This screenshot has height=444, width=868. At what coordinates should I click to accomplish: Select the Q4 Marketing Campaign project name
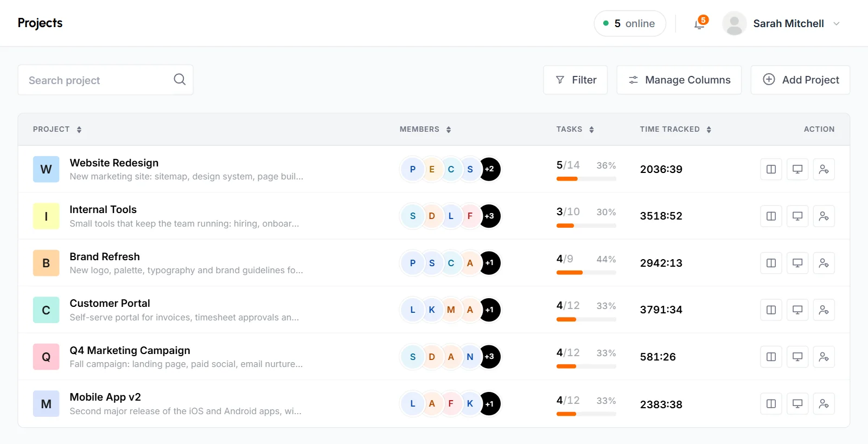pos(130,350)
